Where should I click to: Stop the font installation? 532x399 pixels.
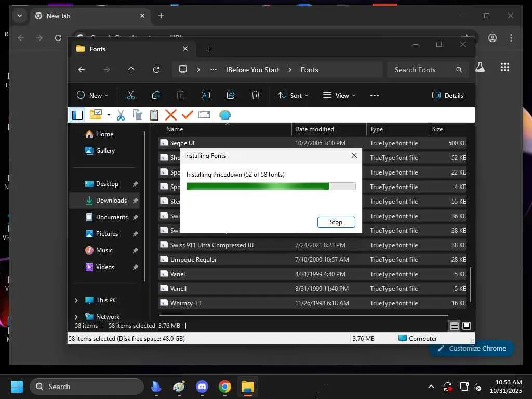336,222
